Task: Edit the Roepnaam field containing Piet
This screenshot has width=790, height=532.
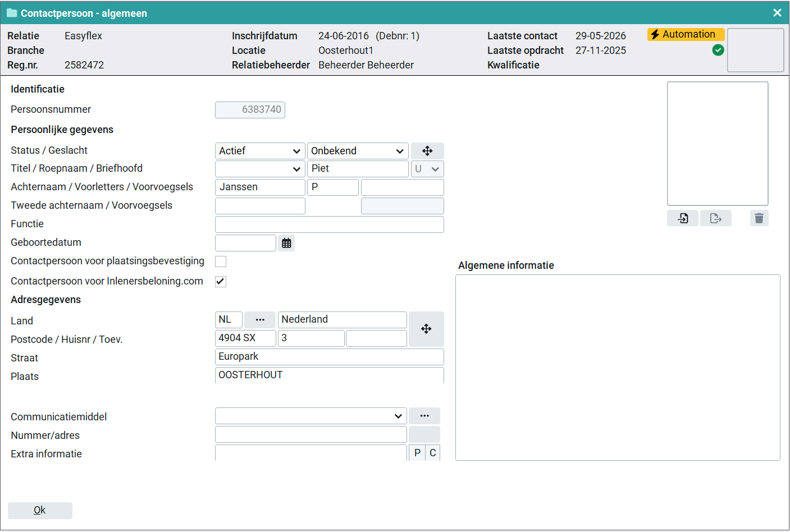Action: (x=358, y=169)
